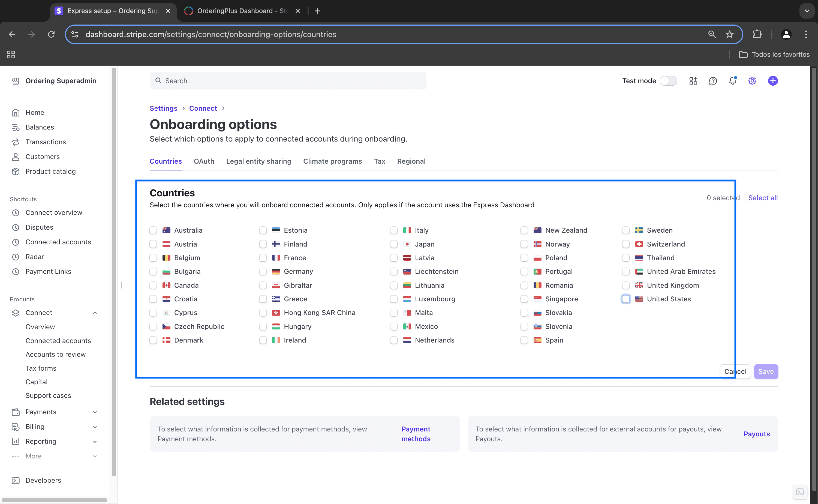Check the Australia checkbox
This screenshot has height=504, width=818.
[x=153, y=230]
